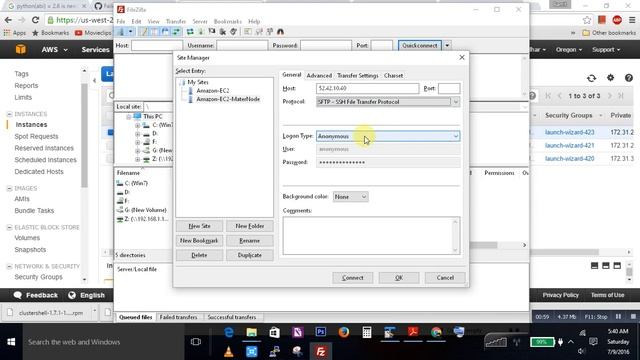Show the Failed transfers tab
This screenshot has height=360, width=640.
click(x=178, y=317)
